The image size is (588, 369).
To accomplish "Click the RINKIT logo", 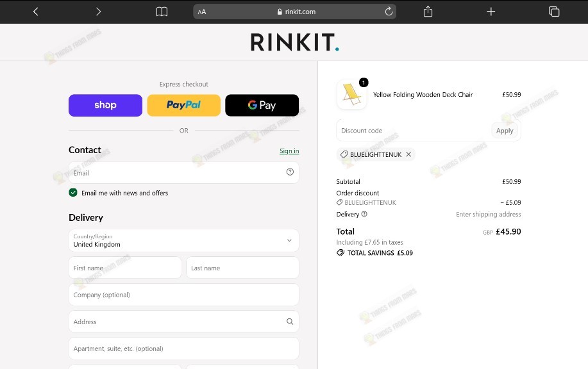I will (295, 42).
